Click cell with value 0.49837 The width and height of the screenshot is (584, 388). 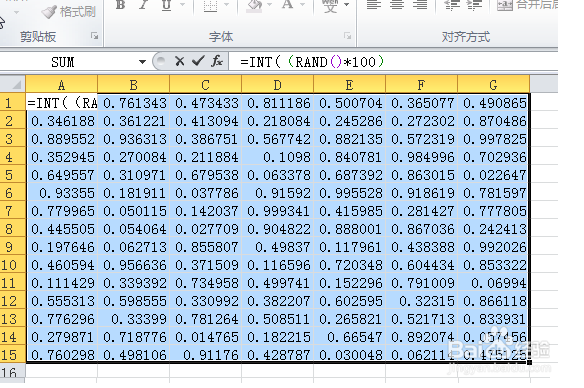[x=277, y=247]
